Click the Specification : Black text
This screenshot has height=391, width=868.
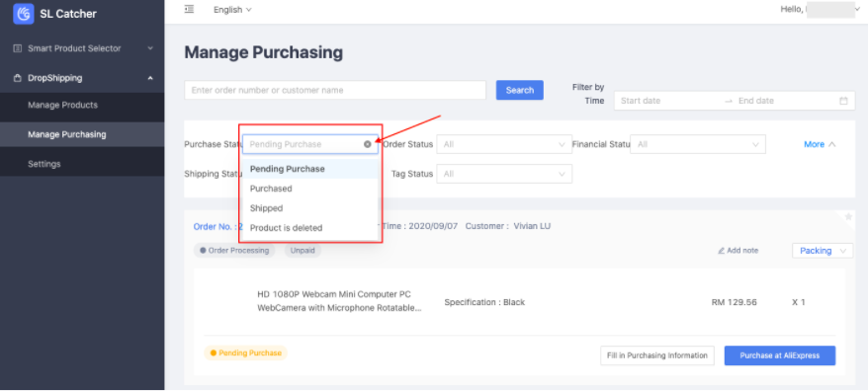484,302
